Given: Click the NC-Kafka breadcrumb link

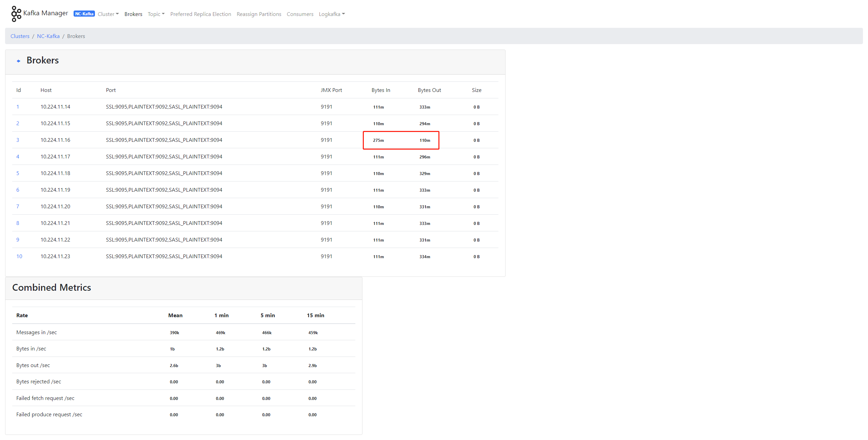Looking at the screenshot, I should click(x=48, y=36).
